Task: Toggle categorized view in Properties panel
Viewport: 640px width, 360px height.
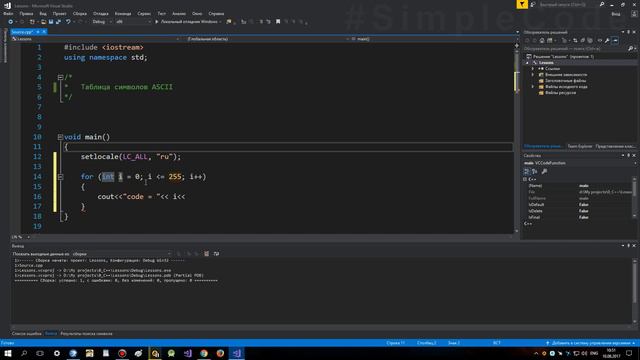Action: pos(527,171)
